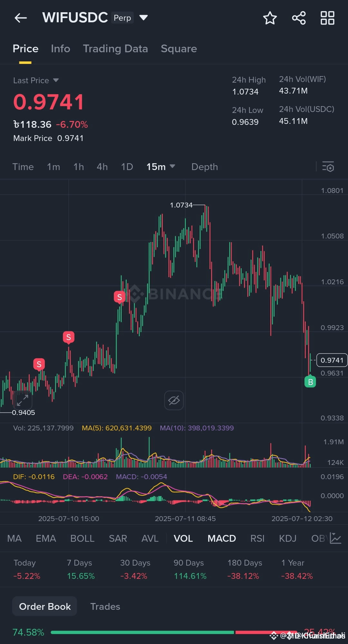Image resolution: width=348 pixels, height=644 pixels.
Task: Click the 1 Year -38.42% value
Action: click(297, 576)
